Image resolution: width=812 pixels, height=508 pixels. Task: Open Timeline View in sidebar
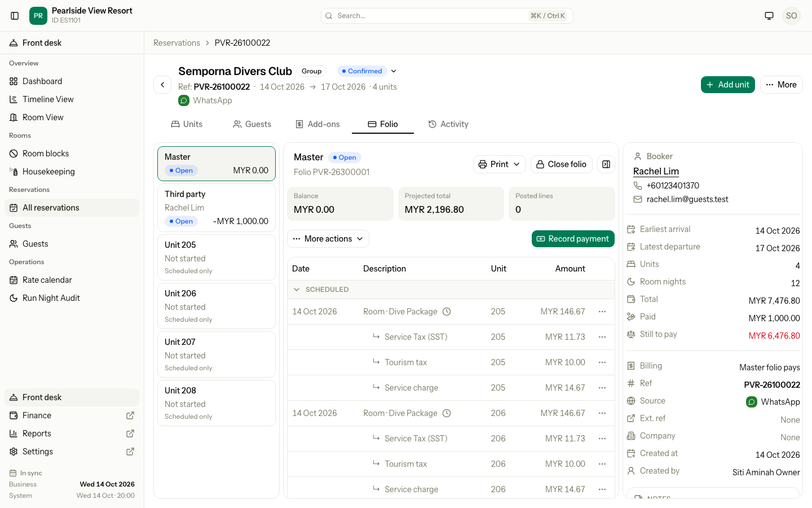72,99
